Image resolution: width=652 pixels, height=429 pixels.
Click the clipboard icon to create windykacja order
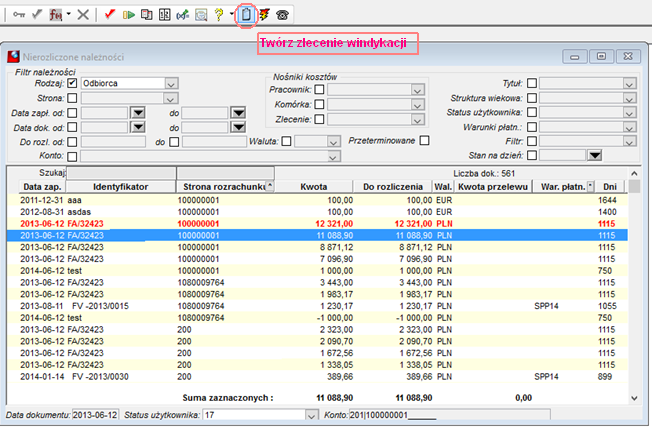[246, 15]
